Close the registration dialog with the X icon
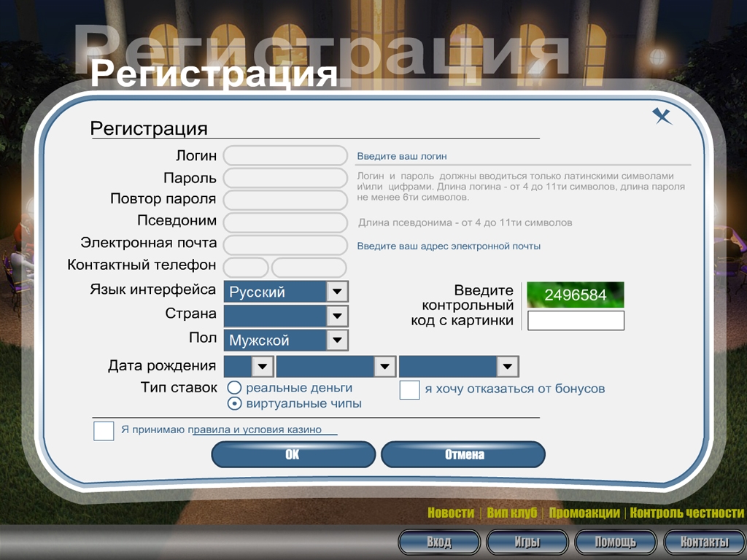747x560 pixels. [662, 115]
